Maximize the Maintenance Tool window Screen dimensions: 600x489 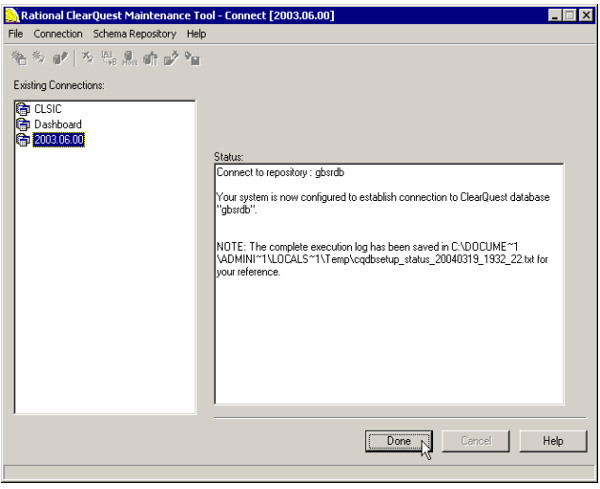click(569, 15)
